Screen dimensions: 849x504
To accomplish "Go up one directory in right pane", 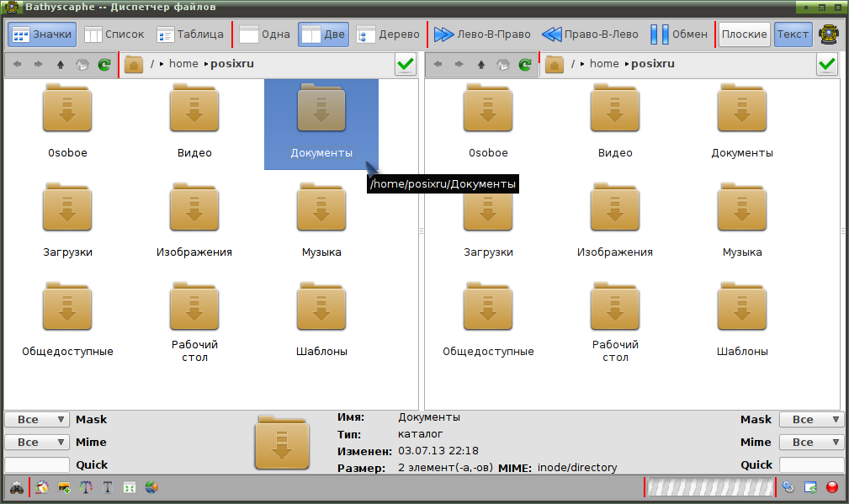I will tap(480, 65).
